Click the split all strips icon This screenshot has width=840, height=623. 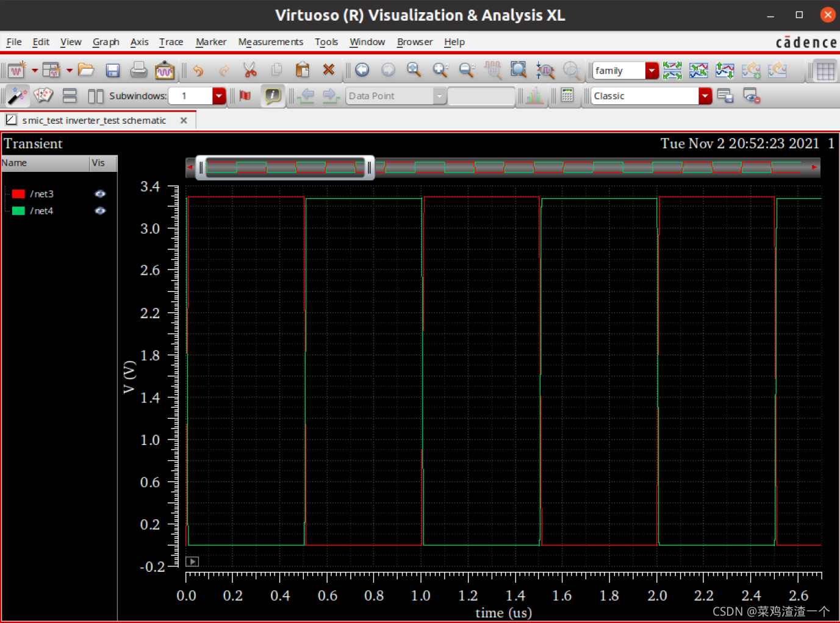(x=672, y=70)
